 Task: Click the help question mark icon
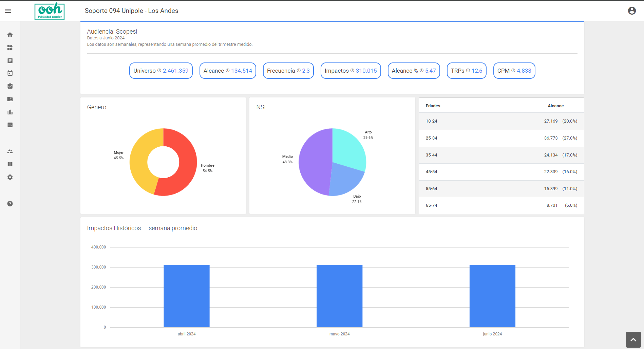tap(10, 204)
